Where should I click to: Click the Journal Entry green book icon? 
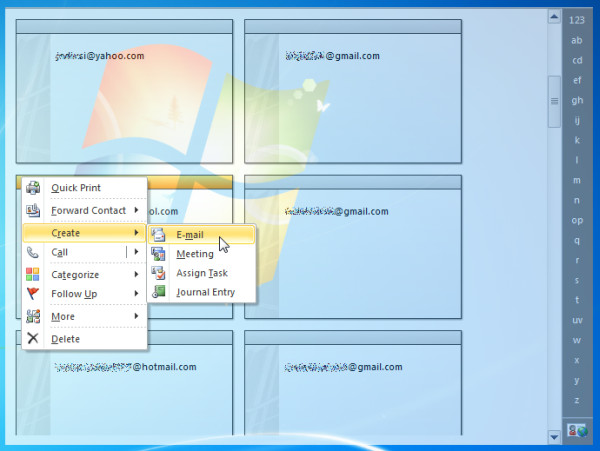[158, 292]
